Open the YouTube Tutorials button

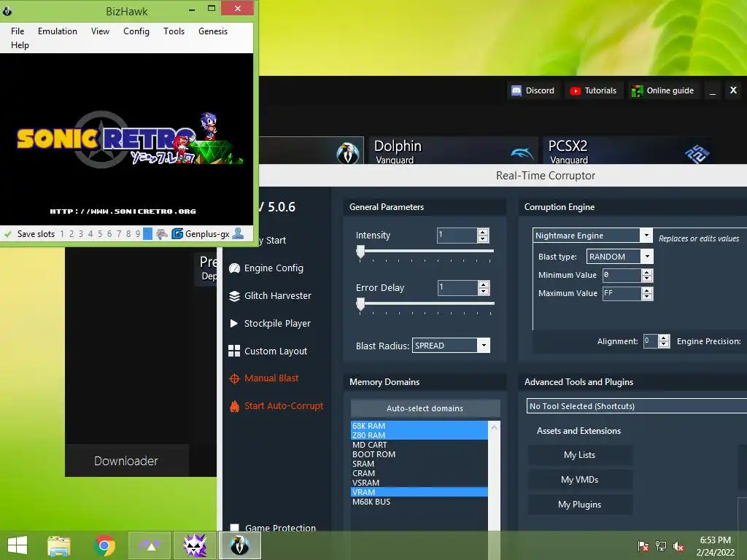pyautogui.click(x=593, y=90)
